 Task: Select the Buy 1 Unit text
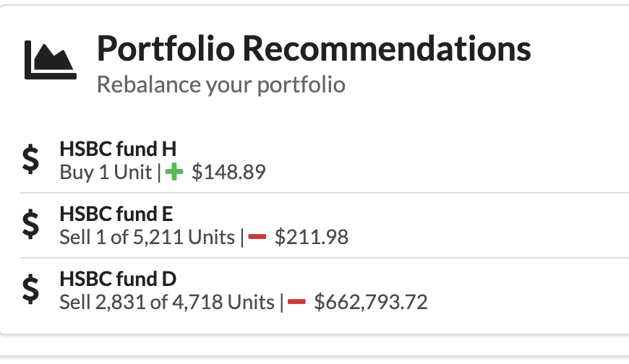pyautogui.click(x=106, y=172)
